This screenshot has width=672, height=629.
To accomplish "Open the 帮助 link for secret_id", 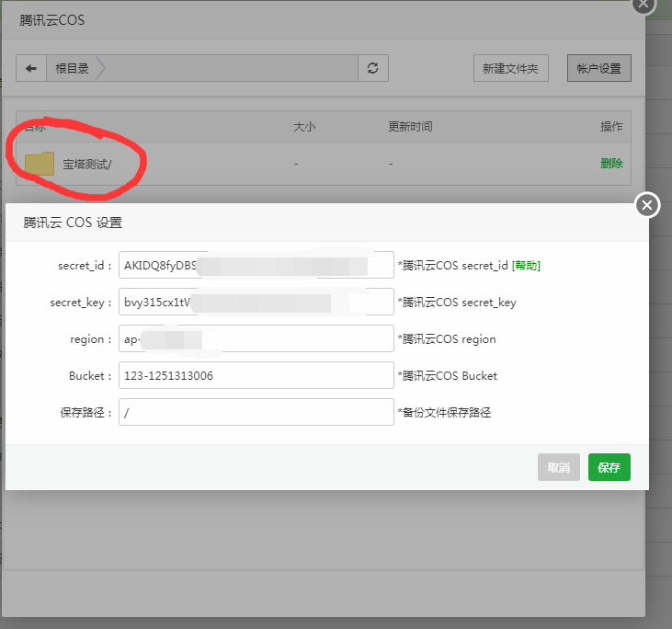I will 526,266.
